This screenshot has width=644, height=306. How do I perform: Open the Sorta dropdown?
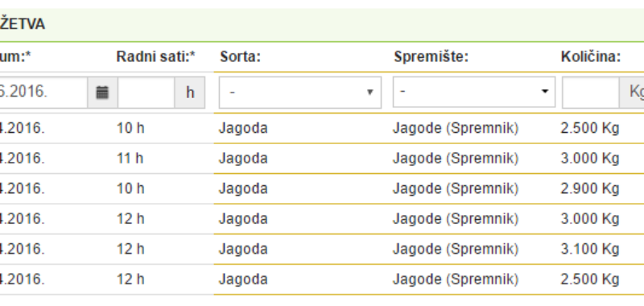[300, 93]
